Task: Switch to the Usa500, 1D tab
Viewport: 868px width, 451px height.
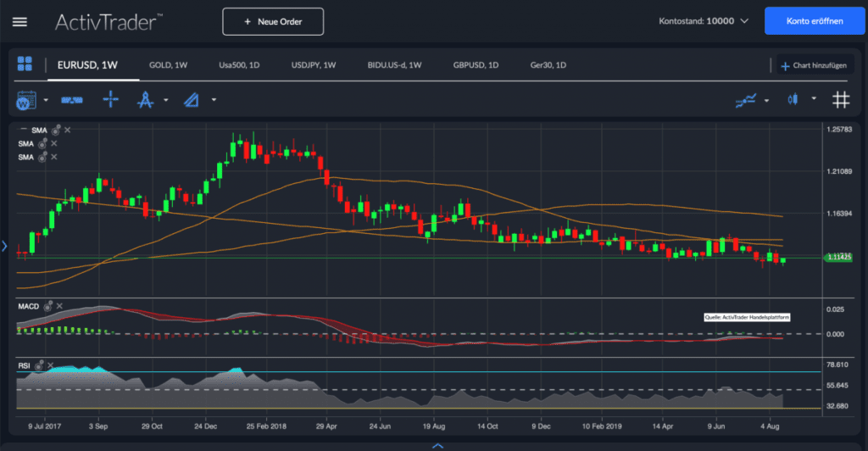Action: (239, 65)
